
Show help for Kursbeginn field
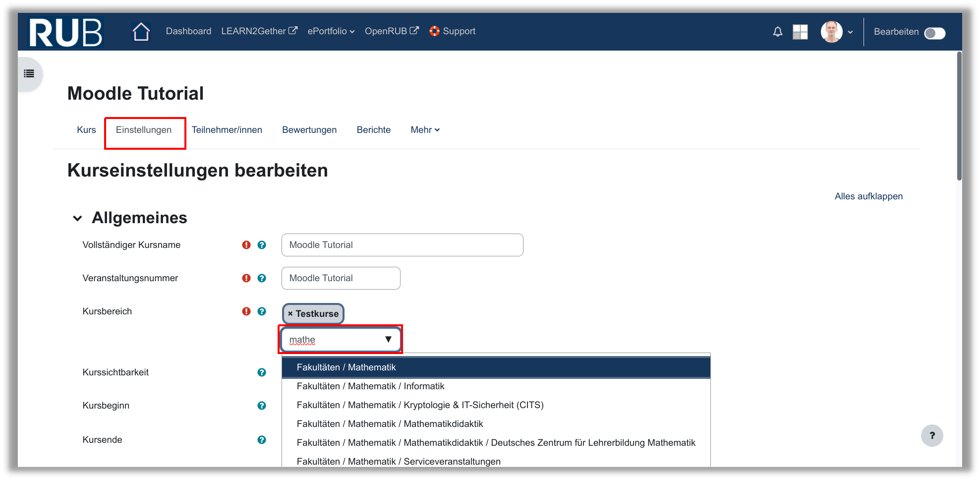[x=262, y=406]
